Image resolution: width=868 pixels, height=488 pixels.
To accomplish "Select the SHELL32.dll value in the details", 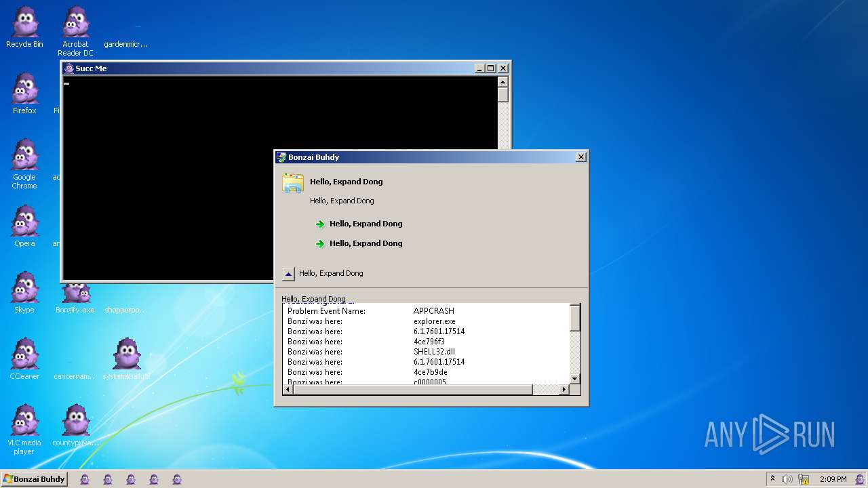I will click(434, 352).
